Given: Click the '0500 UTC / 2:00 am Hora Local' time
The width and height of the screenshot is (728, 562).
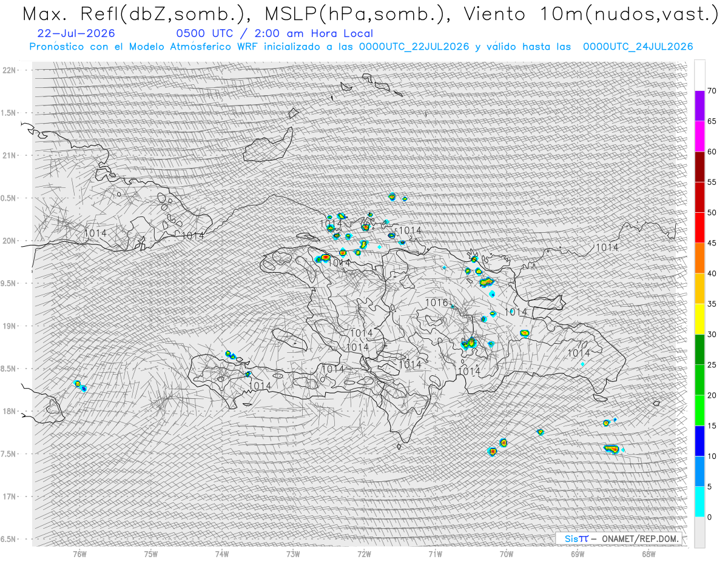Looking at the screenshot, I should pyautogui.click(x=274, y=33).
